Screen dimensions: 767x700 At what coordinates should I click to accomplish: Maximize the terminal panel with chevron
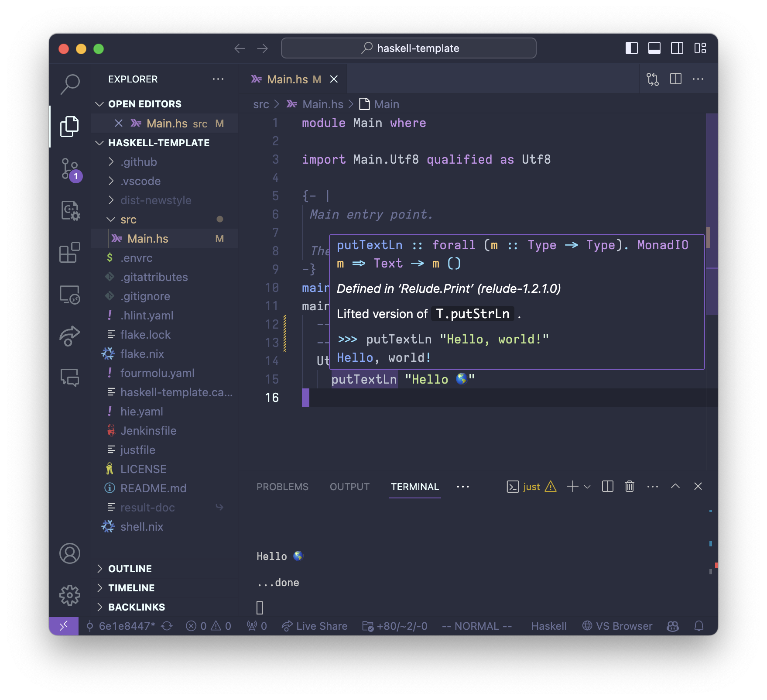(x=675, y=486)
